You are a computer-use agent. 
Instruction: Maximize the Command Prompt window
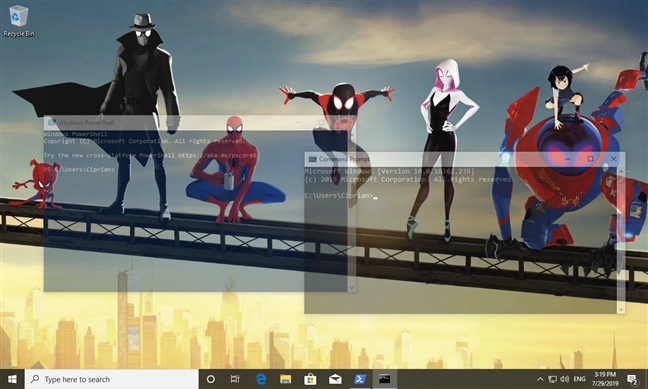[x=590, y=159]
